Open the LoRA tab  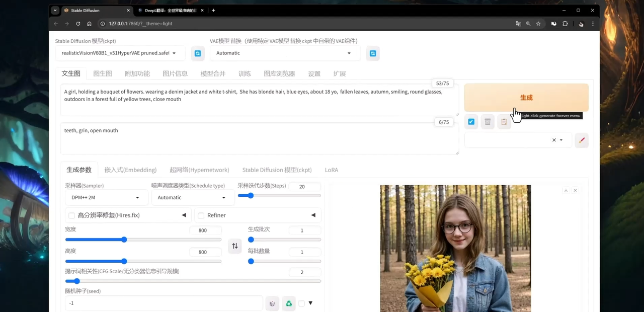click(332, 170)
